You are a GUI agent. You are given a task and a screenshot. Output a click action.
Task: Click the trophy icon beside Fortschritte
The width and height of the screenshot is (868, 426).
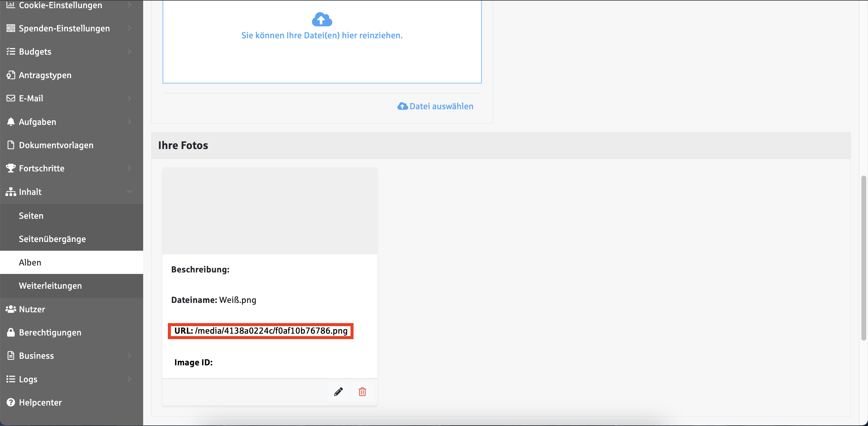11,168
